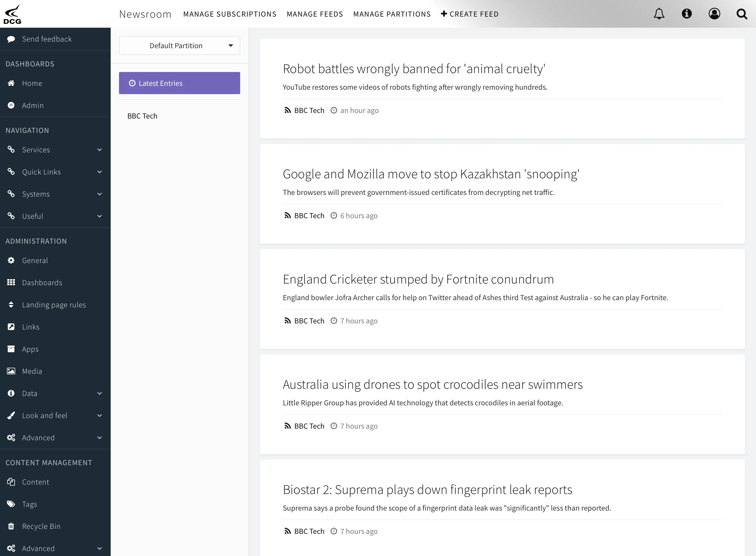Click the Send feedback chat icon
756x556 pixels.
coord(12,39)
